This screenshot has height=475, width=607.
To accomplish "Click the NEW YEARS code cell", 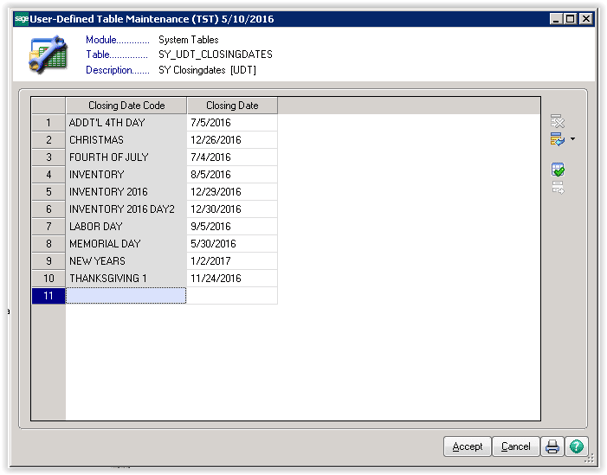I will (x=125, y=261).
